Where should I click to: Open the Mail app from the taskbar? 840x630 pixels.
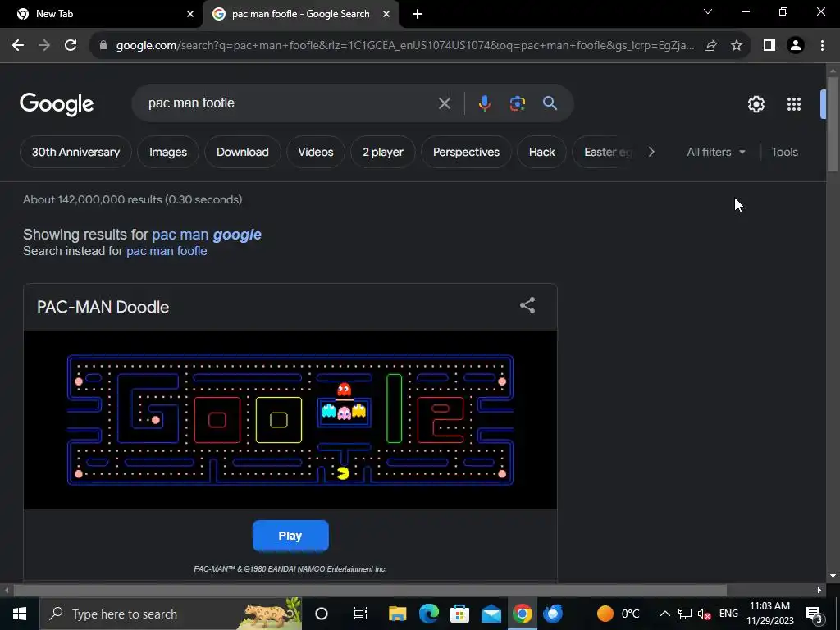[491, 614]
